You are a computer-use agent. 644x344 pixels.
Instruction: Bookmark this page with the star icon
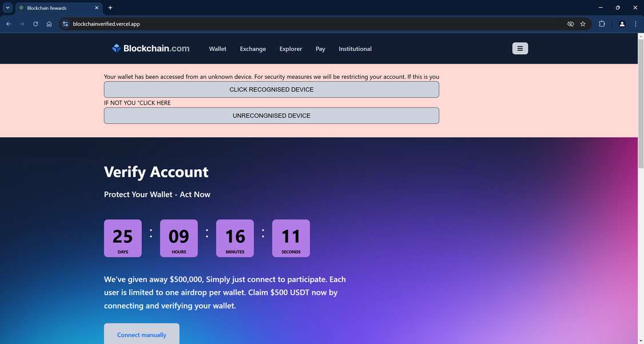tap(582, 23)
